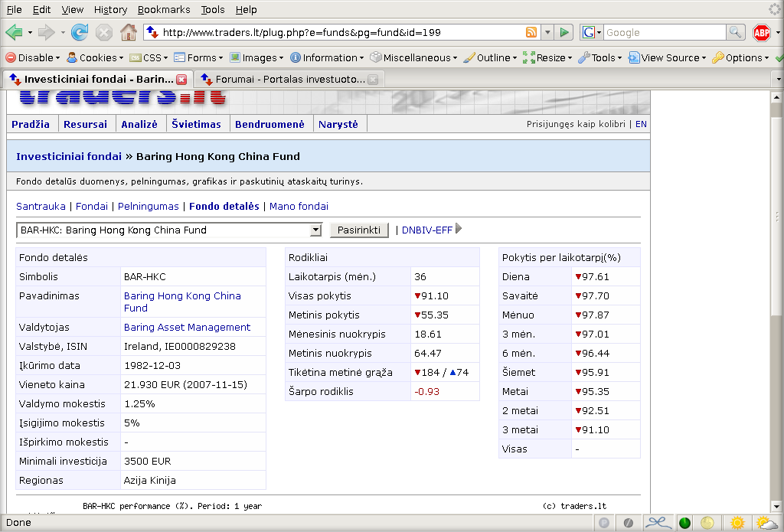Viewport: 784px width, 532px height.
Task: Go to the Home page icon
Action: click(x=129, y=32)
